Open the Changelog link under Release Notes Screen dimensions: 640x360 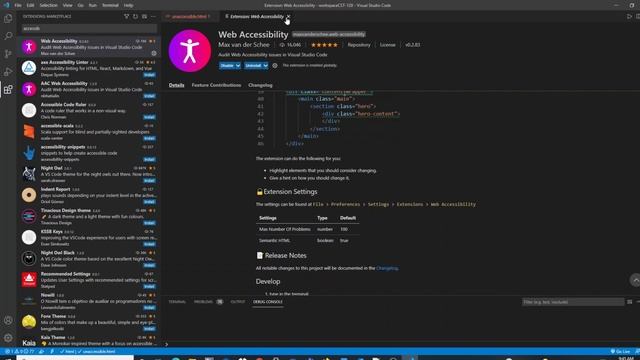coord(387,268)
